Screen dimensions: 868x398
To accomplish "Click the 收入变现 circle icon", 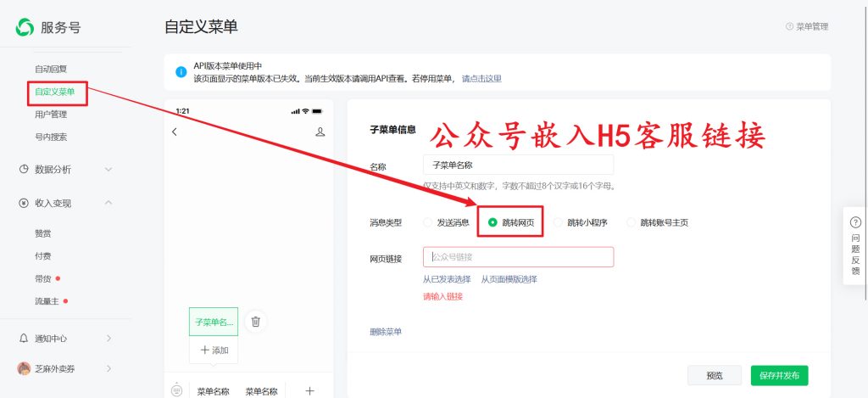I will click(23, 204).
